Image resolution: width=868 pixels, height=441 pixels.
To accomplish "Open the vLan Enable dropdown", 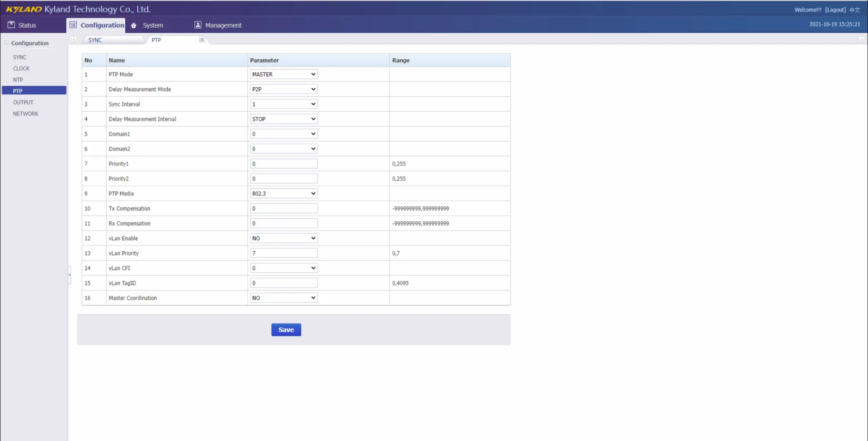I will pyautogui.click(x=284, y=238).
